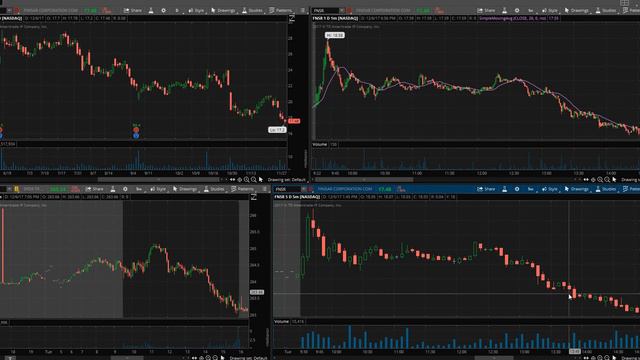The width and height of the screenshot is (640, 360).
Task: Open Drawing set Default below top-left chart
Action: (x=287, y=180)
